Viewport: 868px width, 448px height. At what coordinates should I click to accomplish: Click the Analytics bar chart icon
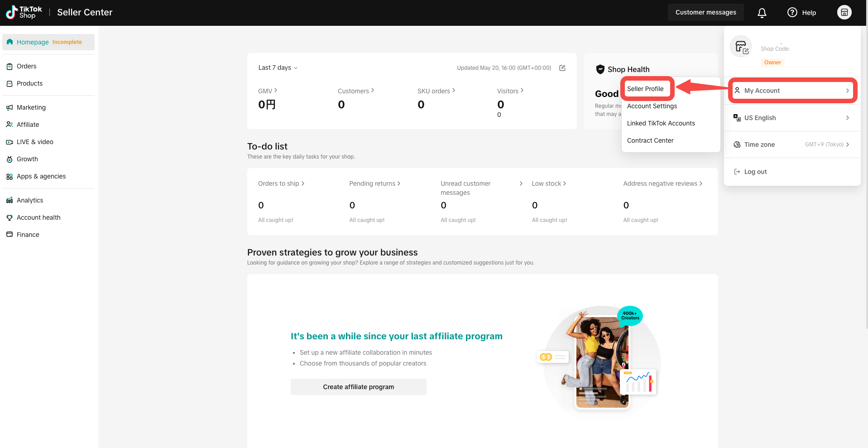(10, 201)
